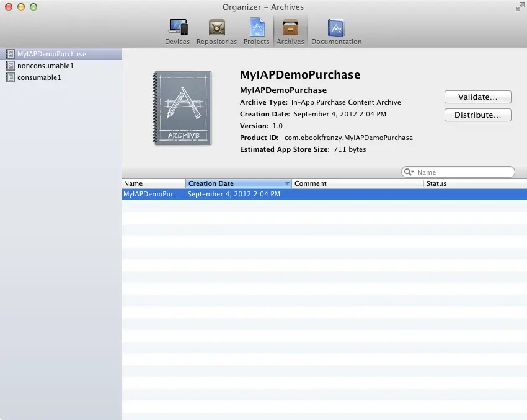Click the archive icon beside nonconsumable1

[x=10, y=66]
